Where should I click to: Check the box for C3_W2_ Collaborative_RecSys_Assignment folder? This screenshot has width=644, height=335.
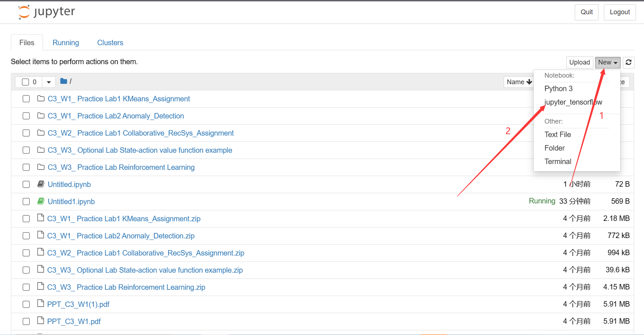(26, 133)
